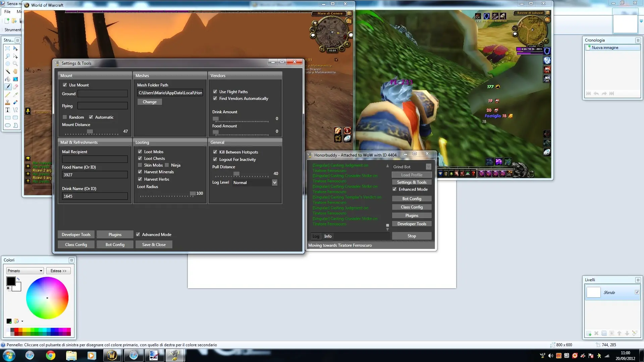Screen dimensions: 644x362
Task: Toggle Automatic mount checkbox
Action: 91,117
